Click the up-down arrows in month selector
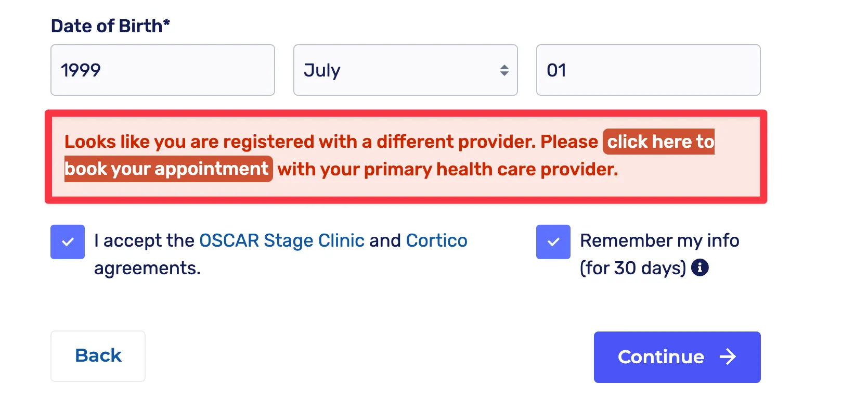The width and height of the screenshot is (868, 408). point(504,70)
